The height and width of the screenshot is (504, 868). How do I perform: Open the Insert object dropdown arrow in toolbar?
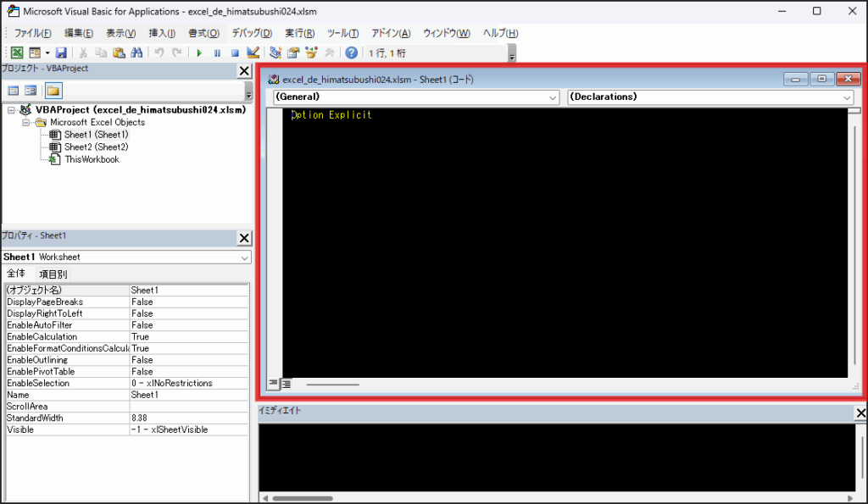pyautogui.click(x=47, y=53)
